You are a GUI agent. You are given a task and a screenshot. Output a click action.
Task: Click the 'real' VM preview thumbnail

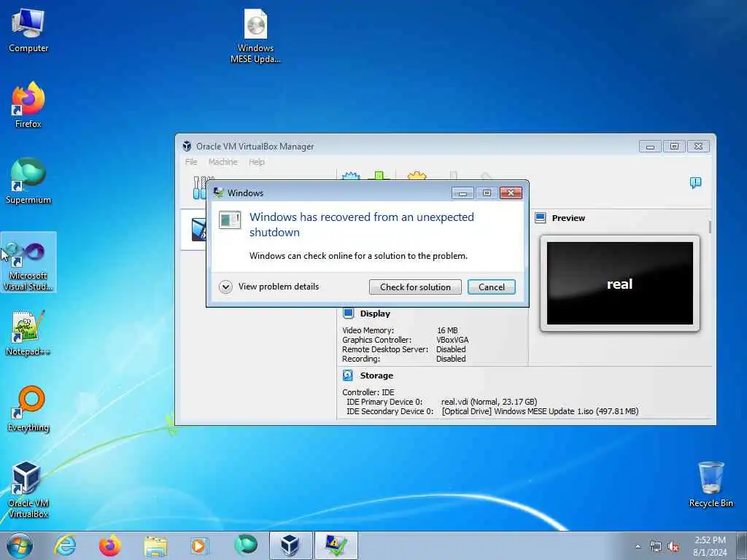620,284
